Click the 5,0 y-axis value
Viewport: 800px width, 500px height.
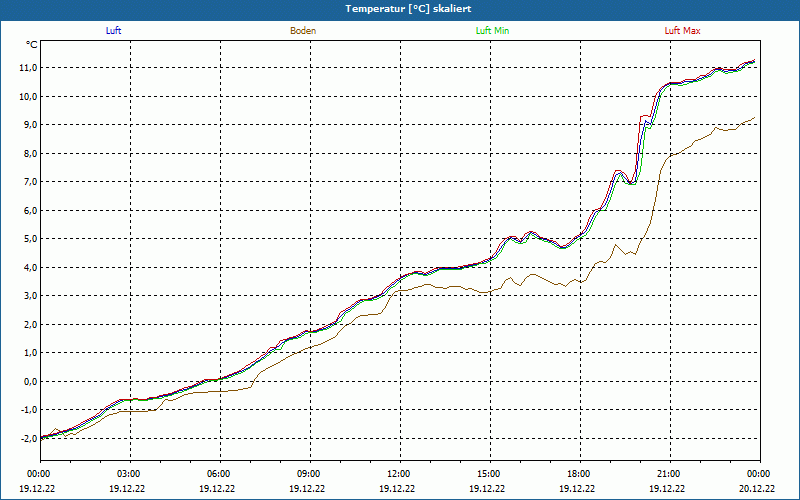click(x=30, y=239)
